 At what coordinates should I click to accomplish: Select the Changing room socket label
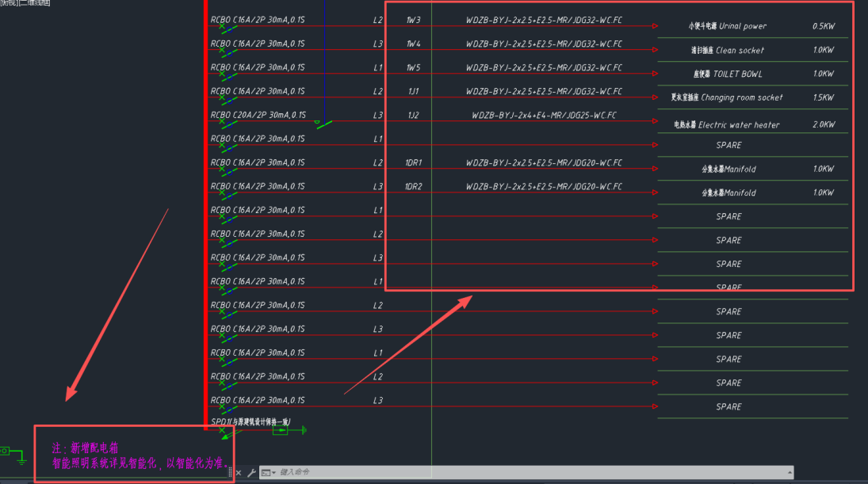point(727,97)
